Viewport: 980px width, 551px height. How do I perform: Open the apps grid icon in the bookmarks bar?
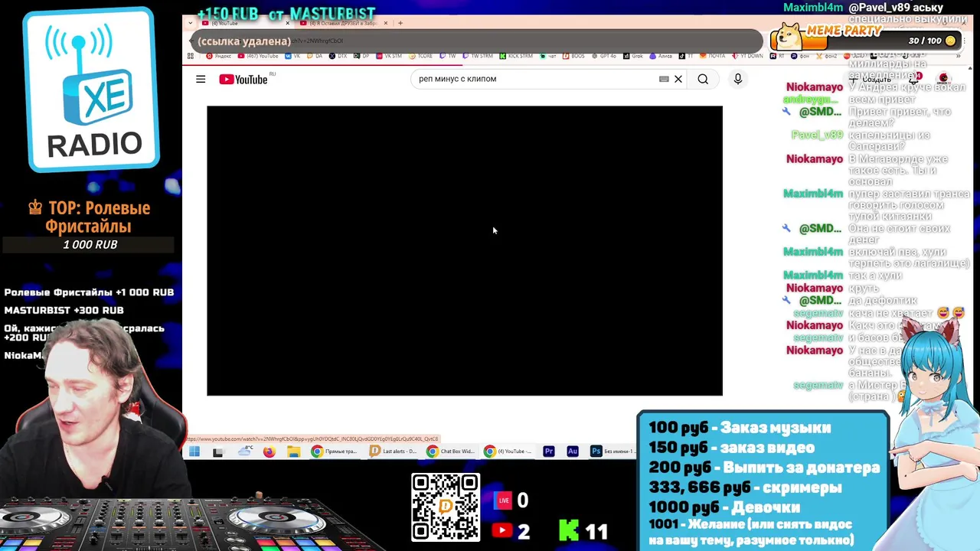pyautogui.click(x=191, y=56)
